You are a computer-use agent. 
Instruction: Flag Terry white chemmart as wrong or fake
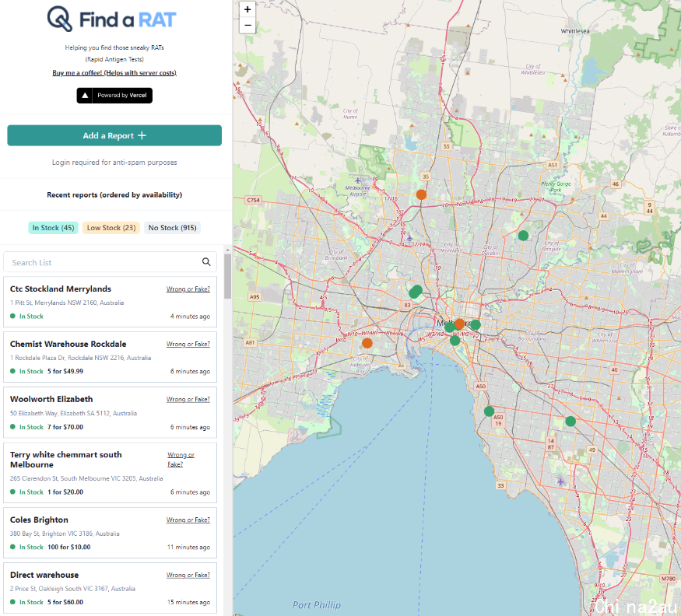tap(181, 460)
